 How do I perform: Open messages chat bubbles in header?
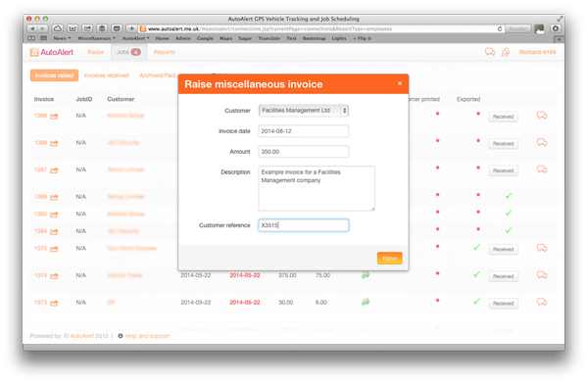pos(490,52)
